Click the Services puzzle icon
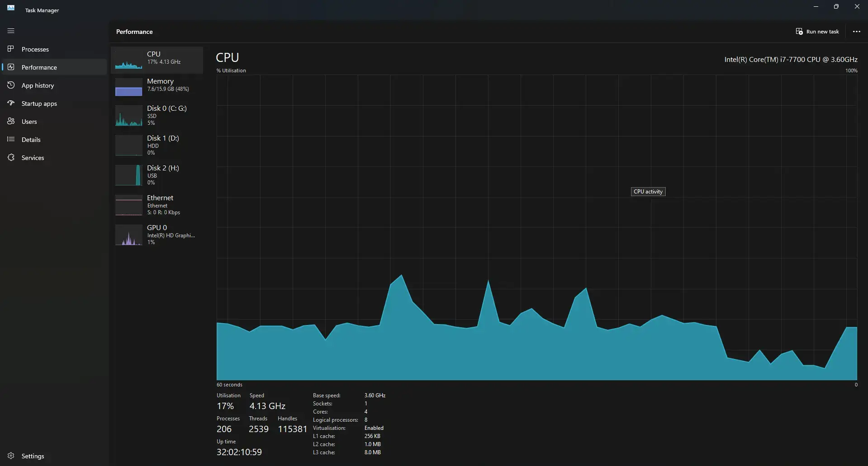This screenshot has width=868, height=466. tap(11, 157)
